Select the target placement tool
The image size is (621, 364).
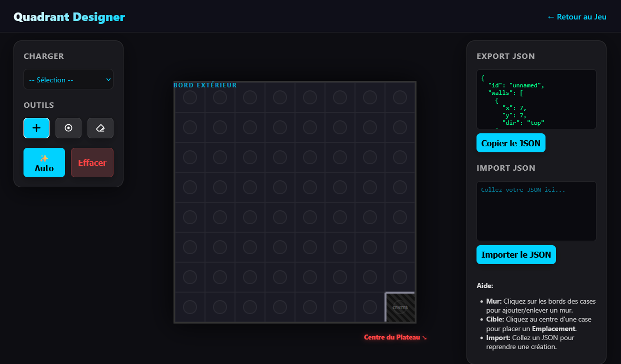point(68,128)
